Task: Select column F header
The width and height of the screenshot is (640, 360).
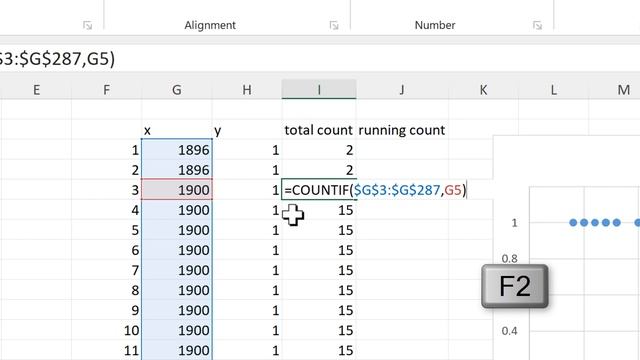Action: (107, 89)
